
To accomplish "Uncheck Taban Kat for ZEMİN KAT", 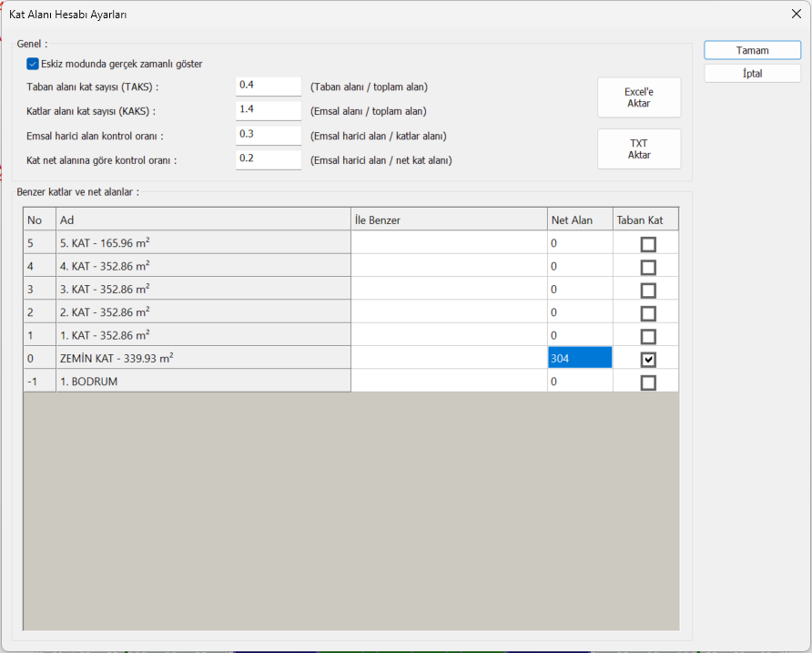I will click(648, 359).
